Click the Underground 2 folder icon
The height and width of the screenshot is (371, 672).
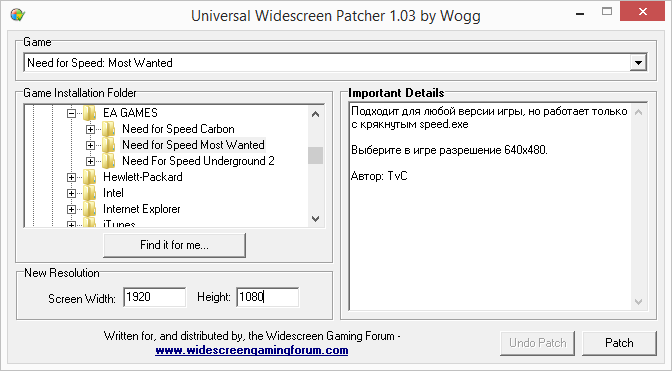[108, 161]
